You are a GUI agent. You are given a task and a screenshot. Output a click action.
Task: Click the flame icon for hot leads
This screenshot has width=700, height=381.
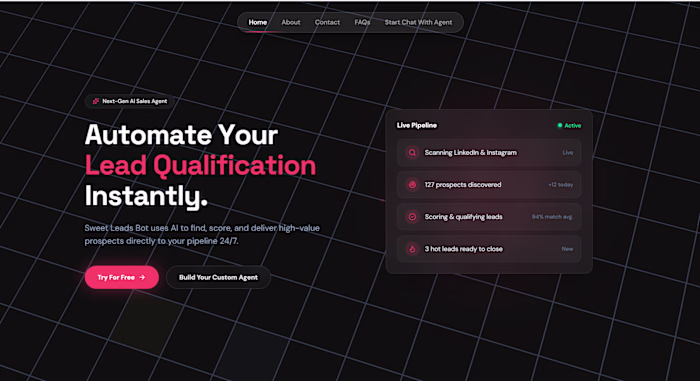[412, 249]
